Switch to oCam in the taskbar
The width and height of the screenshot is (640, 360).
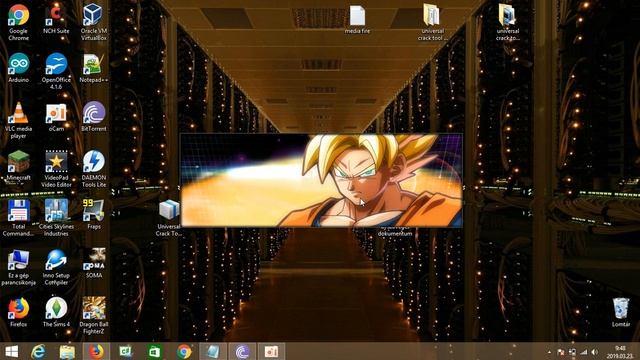pyautogui.click(x=271, y=351)
